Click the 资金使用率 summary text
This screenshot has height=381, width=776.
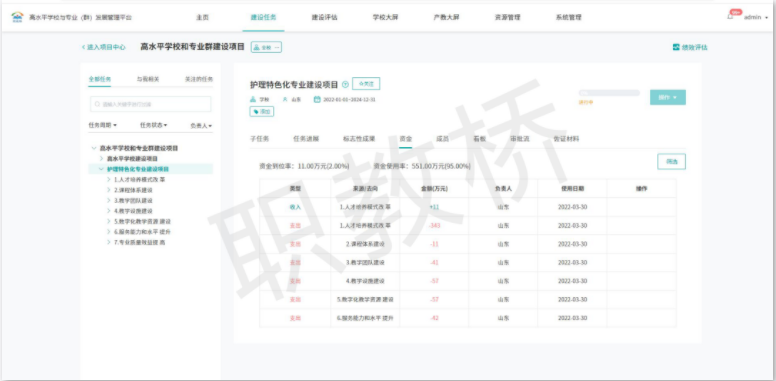pos(422,166)
